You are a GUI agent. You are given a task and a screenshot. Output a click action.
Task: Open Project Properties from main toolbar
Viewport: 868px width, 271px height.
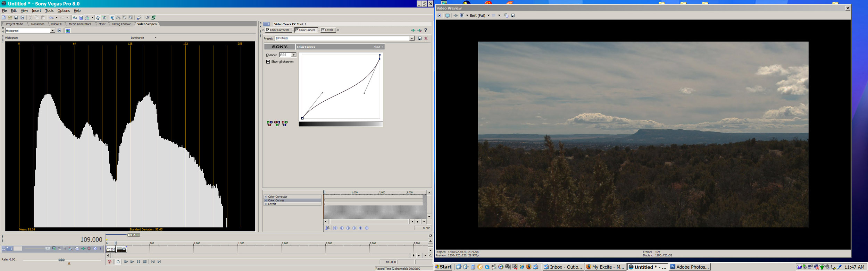click(x=23, y=17)
